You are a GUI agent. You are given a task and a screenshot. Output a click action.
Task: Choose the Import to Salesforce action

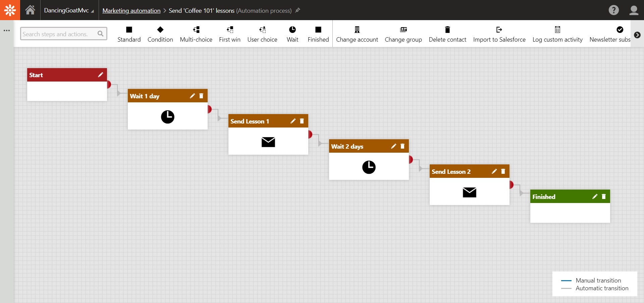point(499,33)
